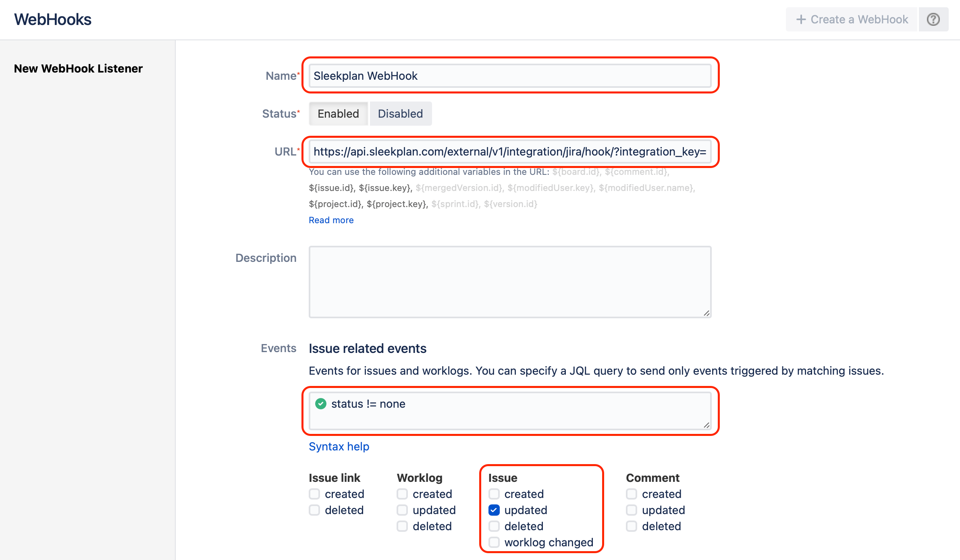Enable Worklog updated checkbox

coord(402,510)
